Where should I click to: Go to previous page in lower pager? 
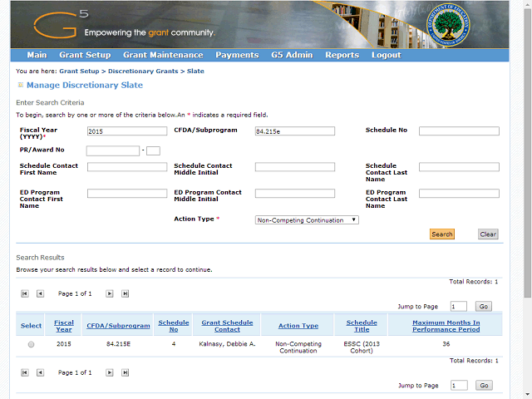point(40,372)
